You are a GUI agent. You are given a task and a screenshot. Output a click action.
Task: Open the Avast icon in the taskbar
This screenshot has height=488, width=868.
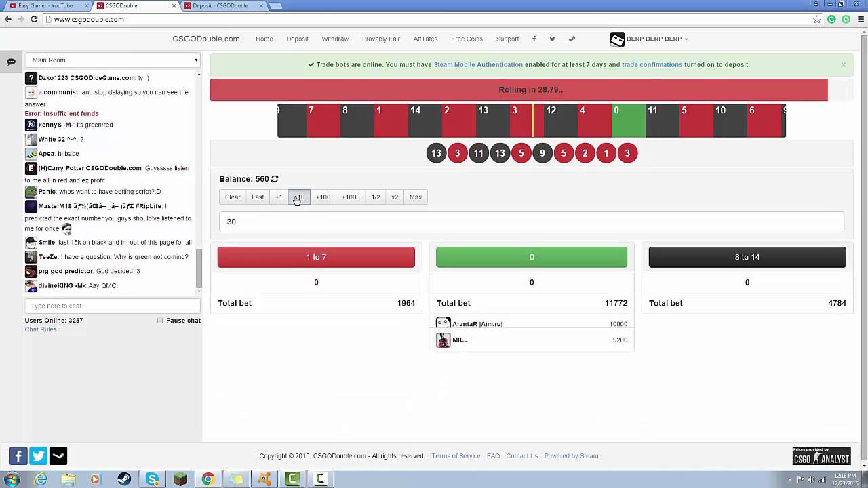coord(264,479)
